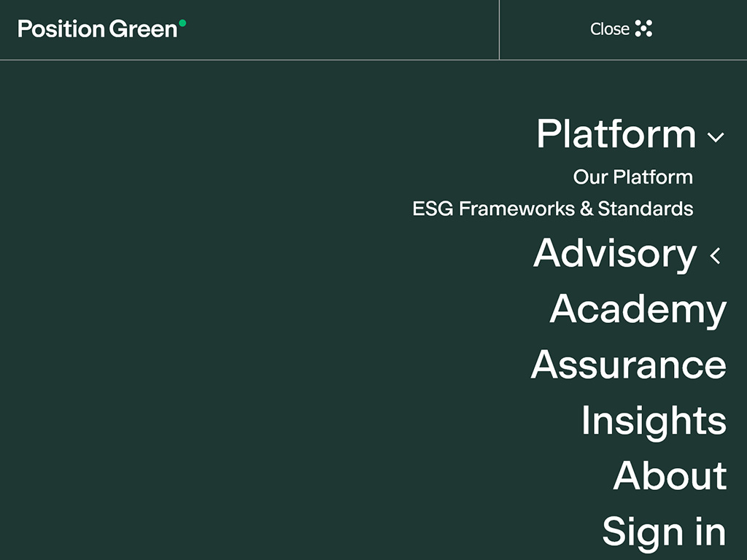747x560 pixels.
Task: Open ESG Frameworks & Standards link
Action: tap(552, 209)
